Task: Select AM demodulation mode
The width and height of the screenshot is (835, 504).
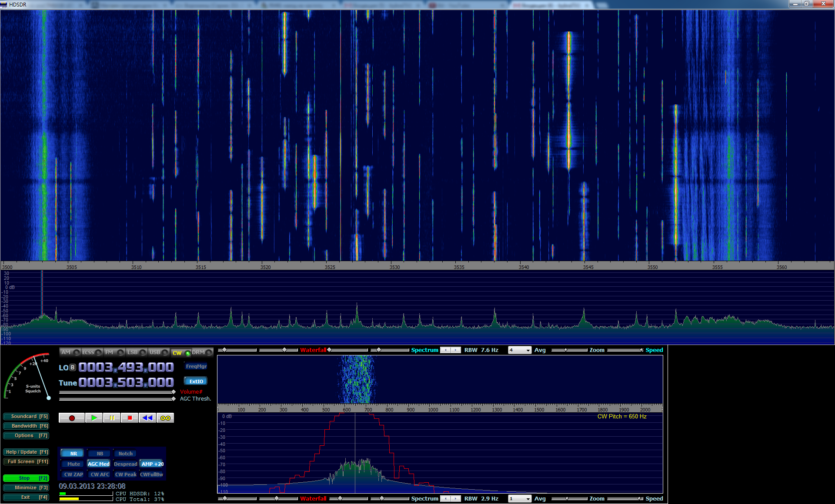Action: pyautogui.click(x=70, y=352)
